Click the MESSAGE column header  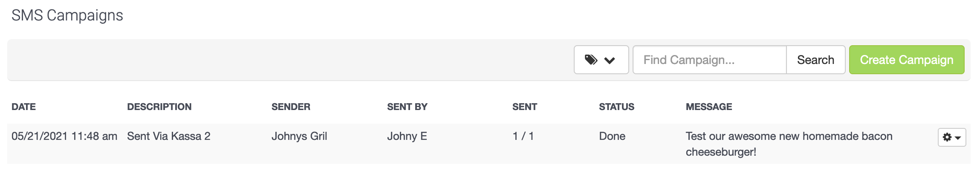click(709, 107)
